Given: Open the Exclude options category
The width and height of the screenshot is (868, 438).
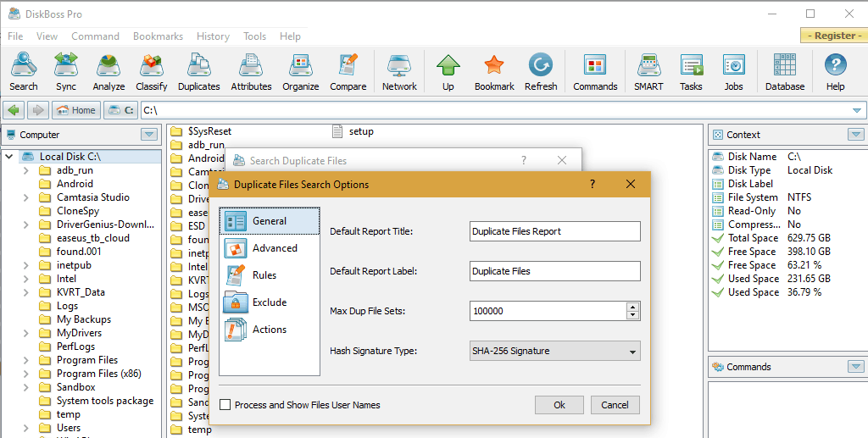Looking at the screenshot, I should tap(270, 302).
